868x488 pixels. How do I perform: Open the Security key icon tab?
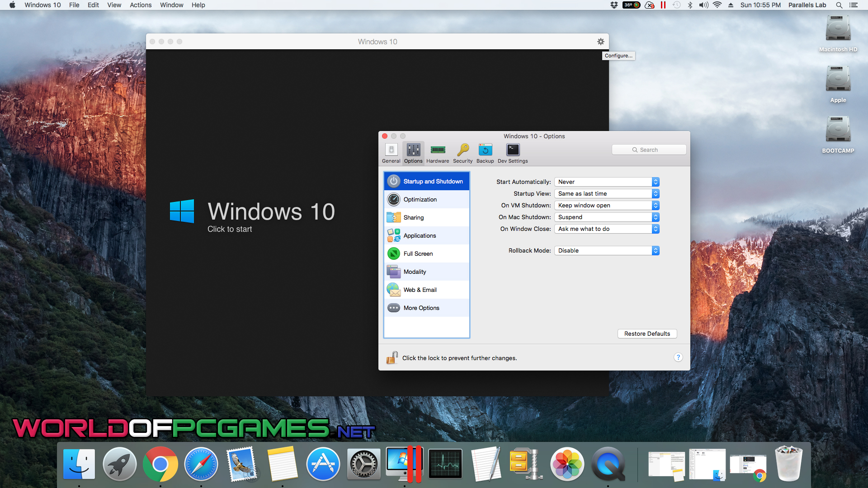pos(462,150)
